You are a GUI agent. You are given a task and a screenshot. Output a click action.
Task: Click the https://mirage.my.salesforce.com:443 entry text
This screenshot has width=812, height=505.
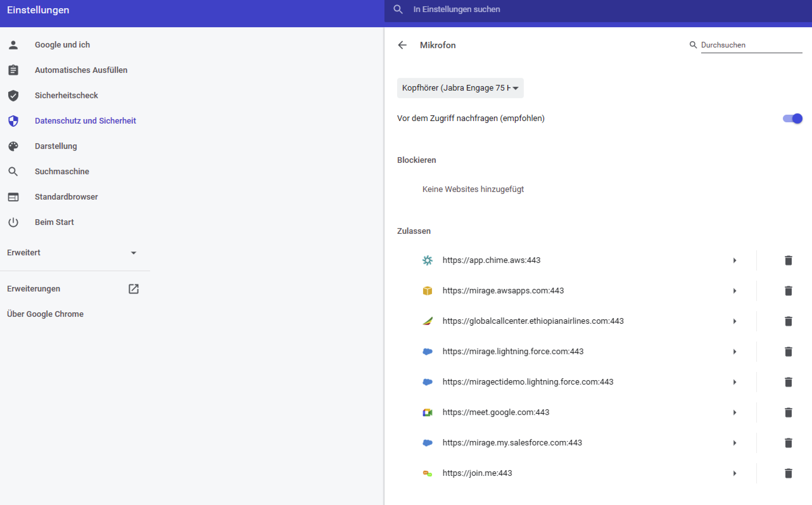click(512, 443)
